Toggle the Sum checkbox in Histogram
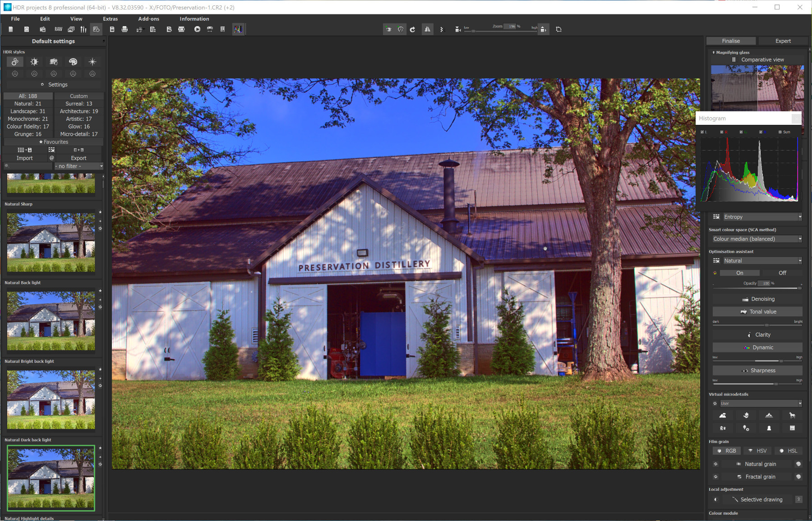Image resolution: width=812 pixels, height=521 pixels. (x=780, y=132)
